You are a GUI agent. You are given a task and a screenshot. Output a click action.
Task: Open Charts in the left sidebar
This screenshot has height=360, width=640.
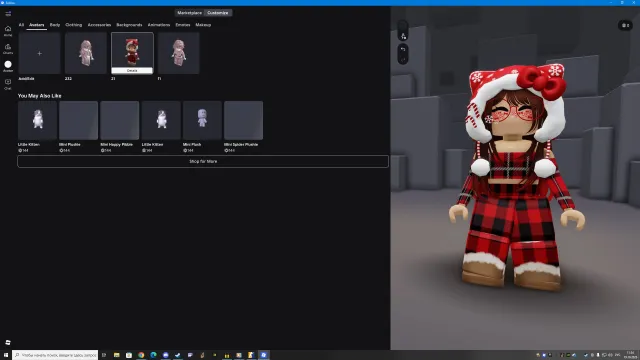[8, 49]
